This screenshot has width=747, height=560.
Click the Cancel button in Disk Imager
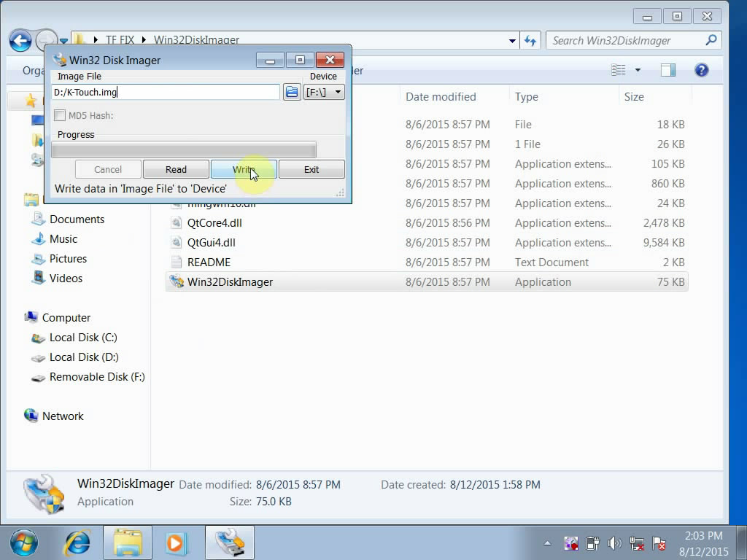click(x=108, y=169)
